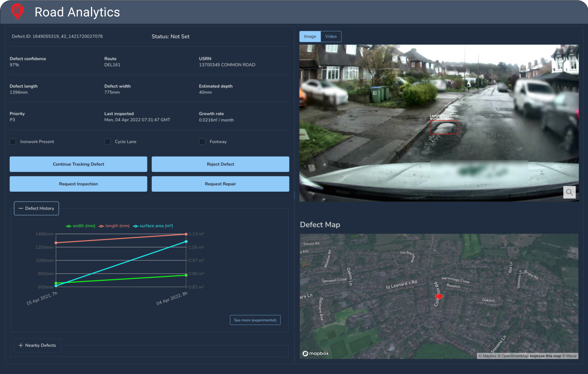
Task: Open the magnifier zoom icon on the road image
Action: pyautogui.click(x=569, y=192)
